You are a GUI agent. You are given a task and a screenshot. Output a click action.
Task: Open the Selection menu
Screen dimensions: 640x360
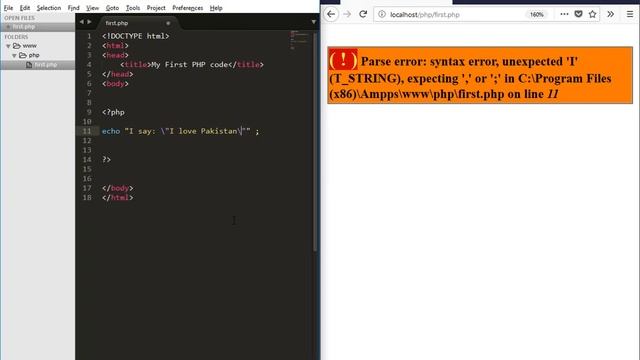pos(49,8)
